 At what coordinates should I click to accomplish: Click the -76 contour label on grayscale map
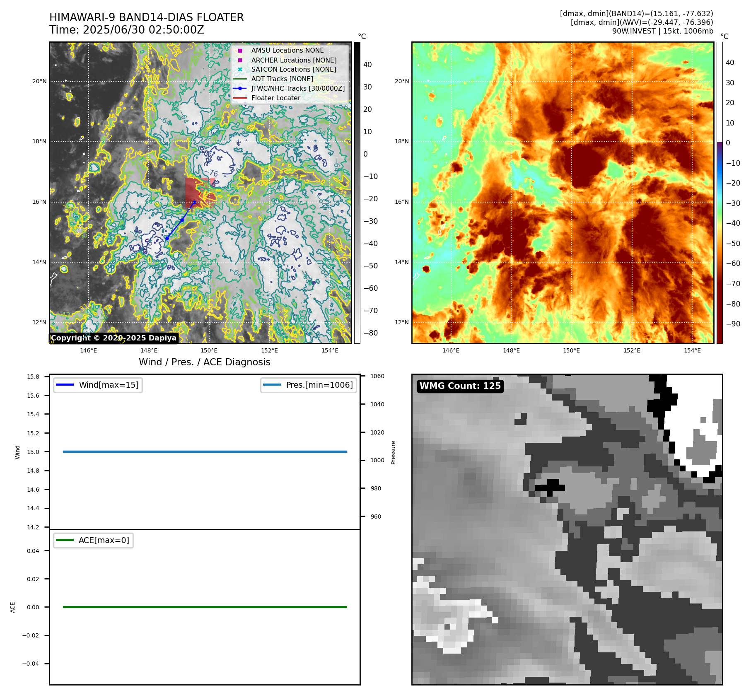click(211, 173)
